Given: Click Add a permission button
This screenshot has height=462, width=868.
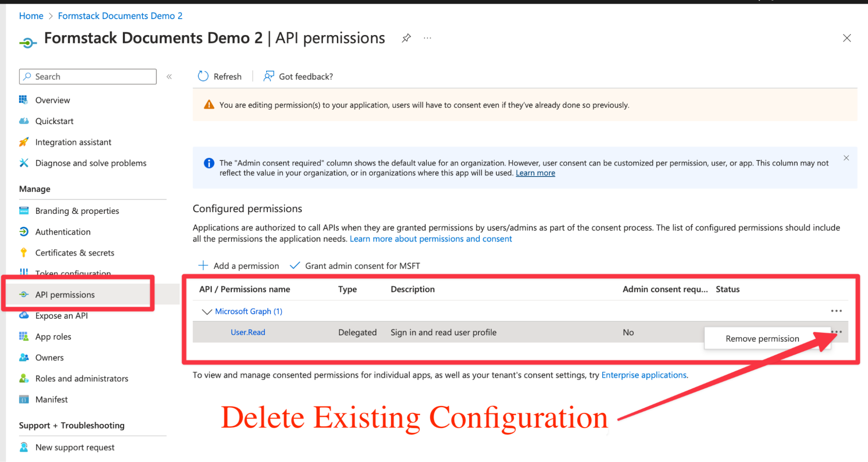Looking at the screenshot, I should coord(239,265).
